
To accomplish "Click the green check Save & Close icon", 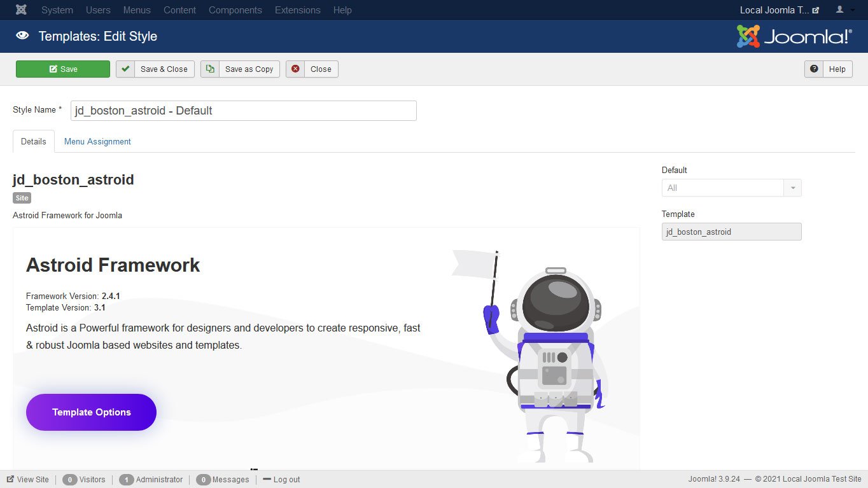I will (125, 69).
